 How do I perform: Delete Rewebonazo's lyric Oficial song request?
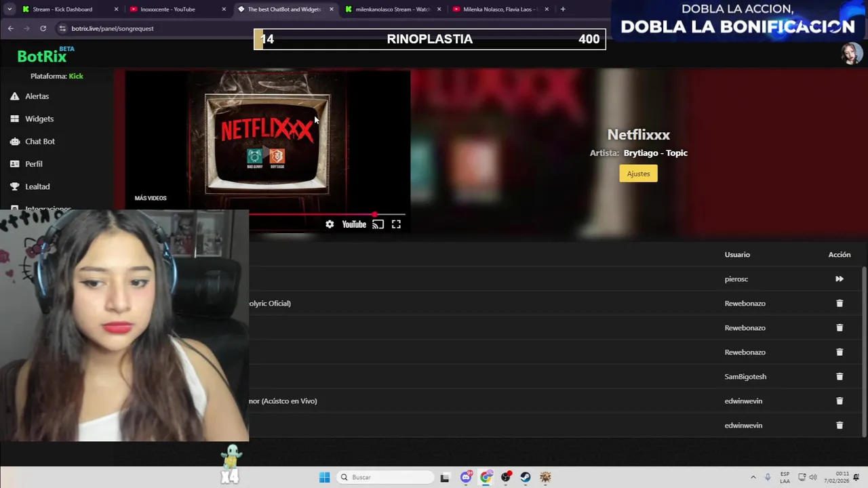(839, 303)
